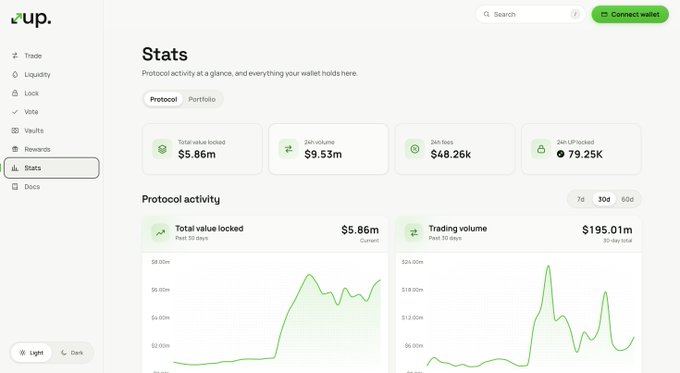
Task: Click the sun icon for Light theme
Action: click(x=23, y=353)
